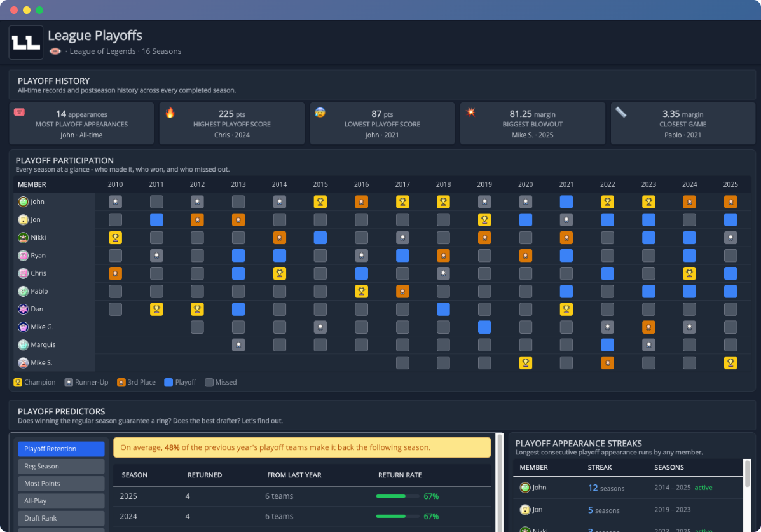
Task: Open the Most Points predictor tab
Action: tap(61, 484)
